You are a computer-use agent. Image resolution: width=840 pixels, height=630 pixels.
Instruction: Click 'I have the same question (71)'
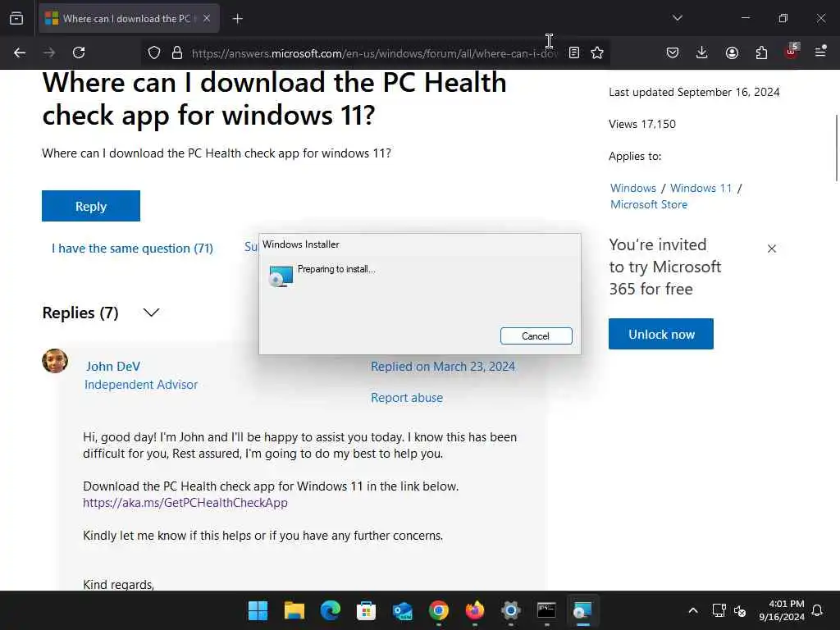pos(132,248)
